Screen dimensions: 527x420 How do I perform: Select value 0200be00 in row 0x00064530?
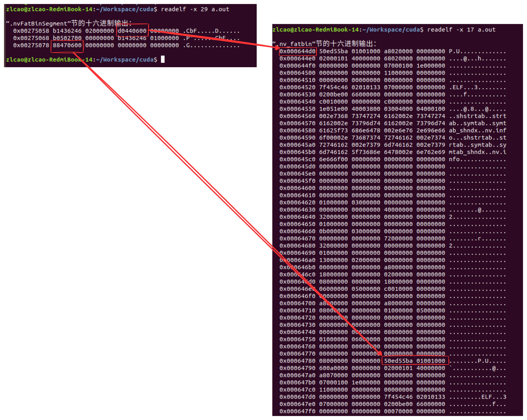pos(333,94)
